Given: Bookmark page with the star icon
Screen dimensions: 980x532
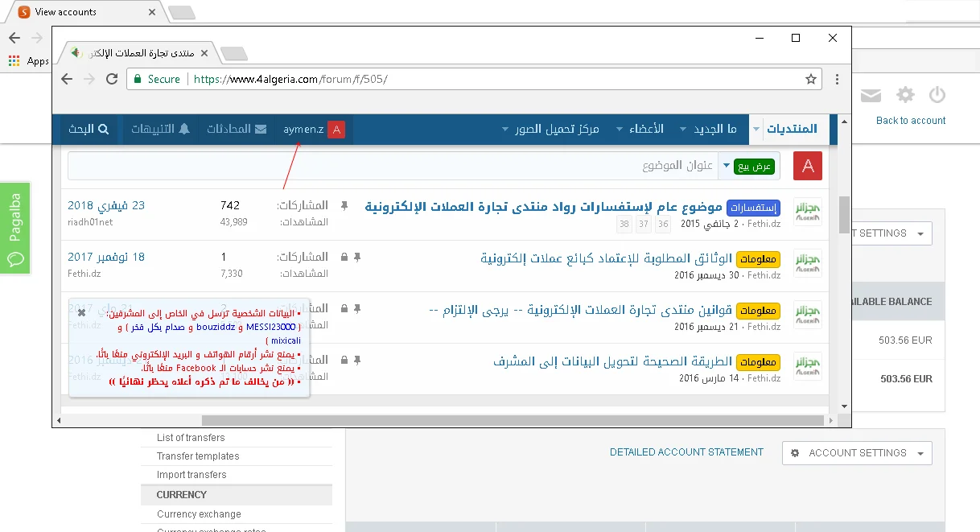Looking at the screenshot, I should click(x=811, y=79).
